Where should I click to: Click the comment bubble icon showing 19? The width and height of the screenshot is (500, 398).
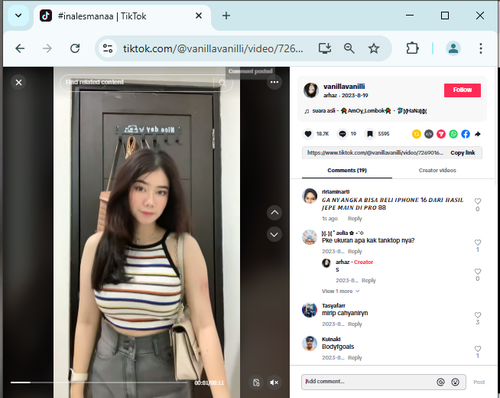pyautogui.click(x=342, y=134)
